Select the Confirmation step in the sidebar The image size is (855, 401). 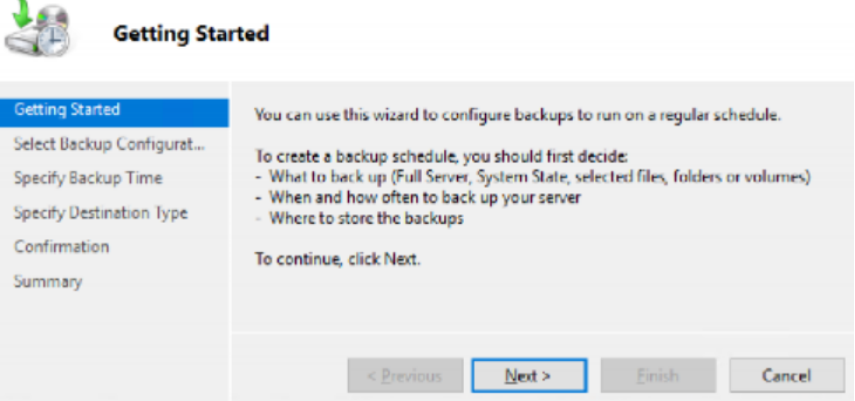(x=62, y=247)
